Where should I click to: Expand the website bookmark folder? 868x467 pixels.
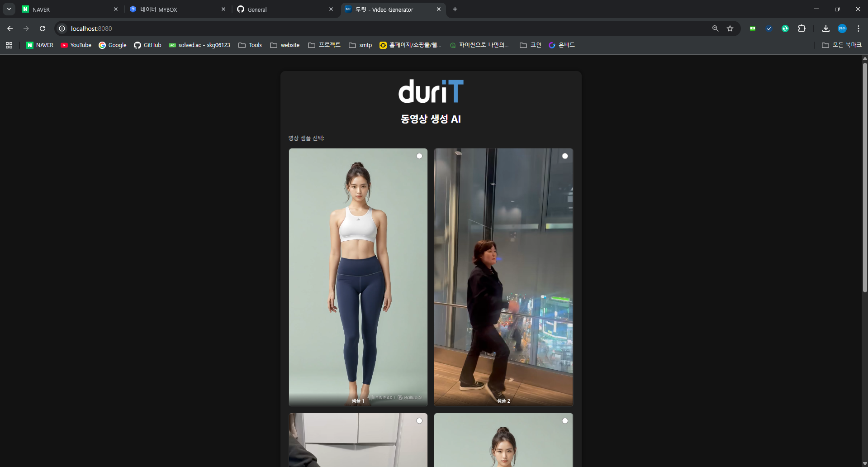285,45
